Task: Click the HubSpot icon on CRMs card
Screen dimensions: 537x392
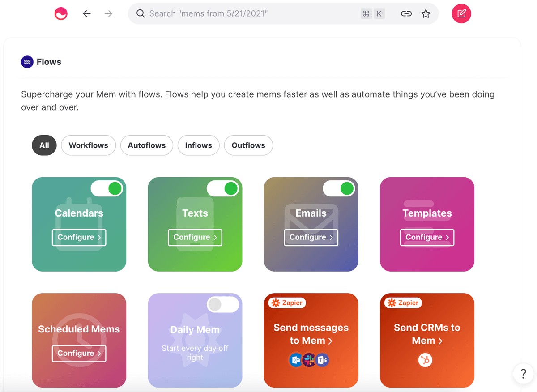Action: point(425,360)
